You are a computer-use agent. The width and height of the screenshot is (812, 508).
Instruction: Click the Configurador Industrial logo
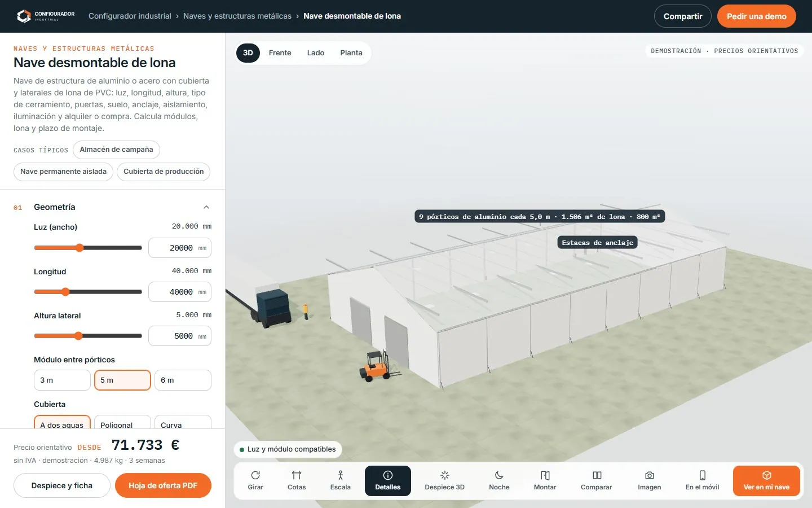click(x=45, y=16)
